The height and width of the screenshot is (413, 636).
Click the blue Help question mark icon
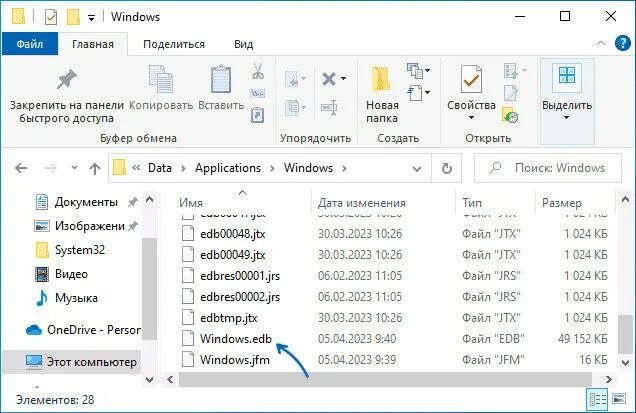click(622, 43)
